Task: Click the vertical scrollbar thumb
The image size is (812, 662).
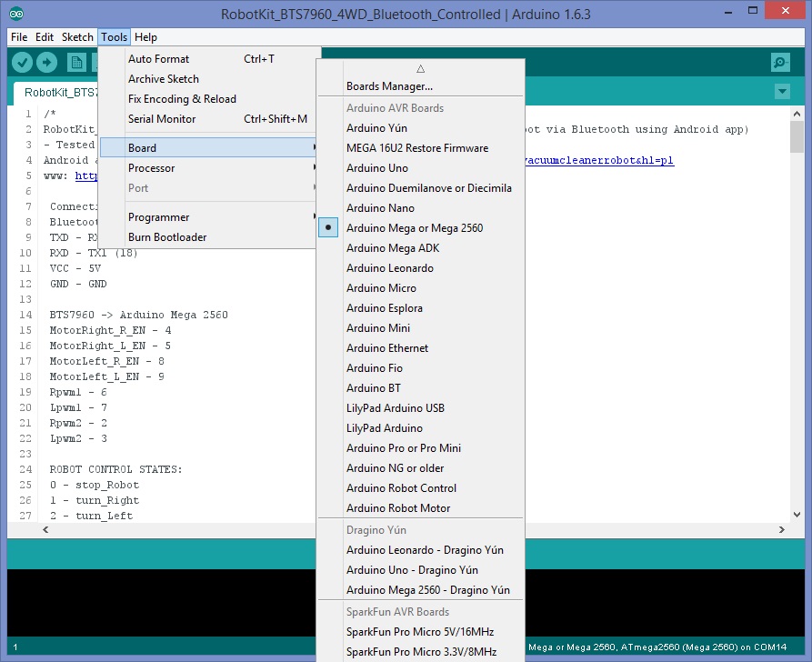Action: coord(797,136)
